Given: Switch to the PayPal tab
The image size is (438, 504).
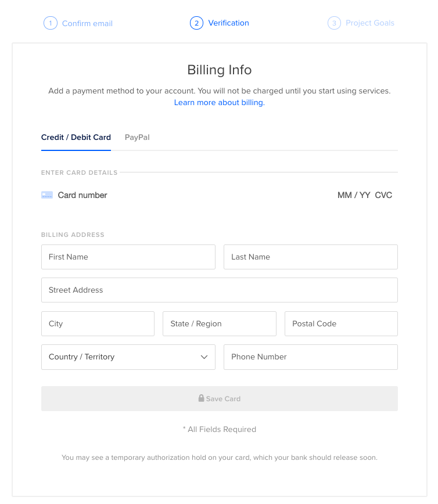Looking at the screenshot, I should tap(137, 138).
